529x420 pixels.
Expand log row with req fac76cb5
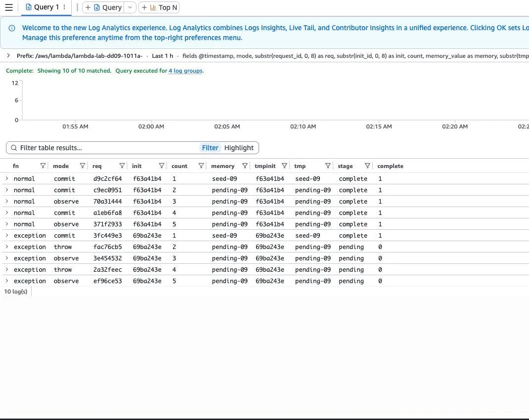(7, 247)
